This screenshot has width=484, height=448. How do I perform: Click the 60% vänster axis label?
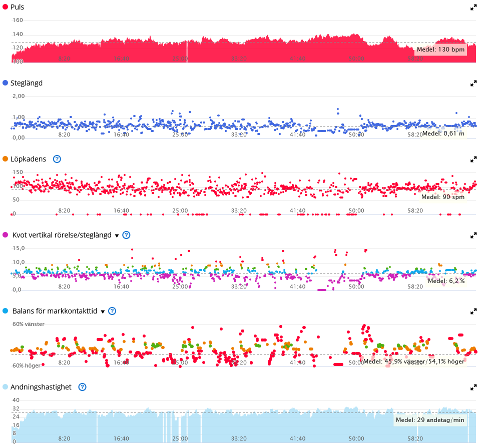click(x=29, y=324)
